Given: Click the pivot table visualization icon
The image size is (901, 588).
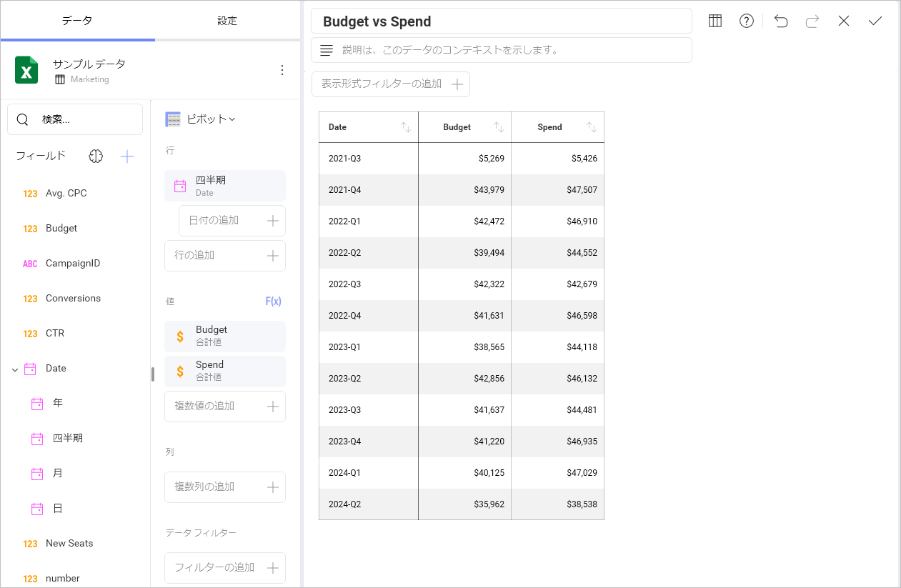Looking at the screenshot, I should click(x=173, y=119).
